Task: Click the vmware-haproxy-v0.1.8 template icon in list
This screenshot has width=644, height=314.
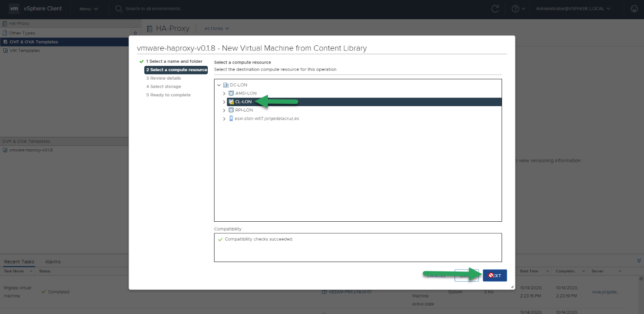Action: [x=5, y=150]
